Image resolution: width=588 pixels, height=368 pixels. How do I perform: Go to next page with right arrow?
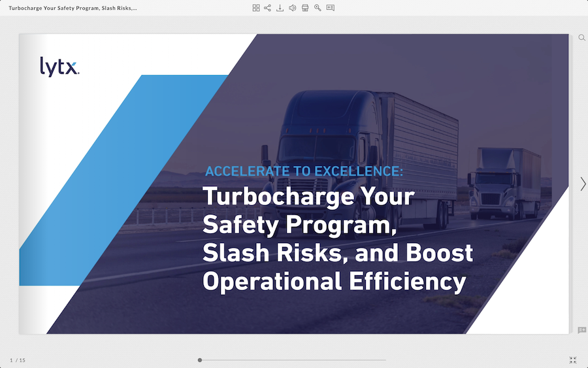pos(583,184)
